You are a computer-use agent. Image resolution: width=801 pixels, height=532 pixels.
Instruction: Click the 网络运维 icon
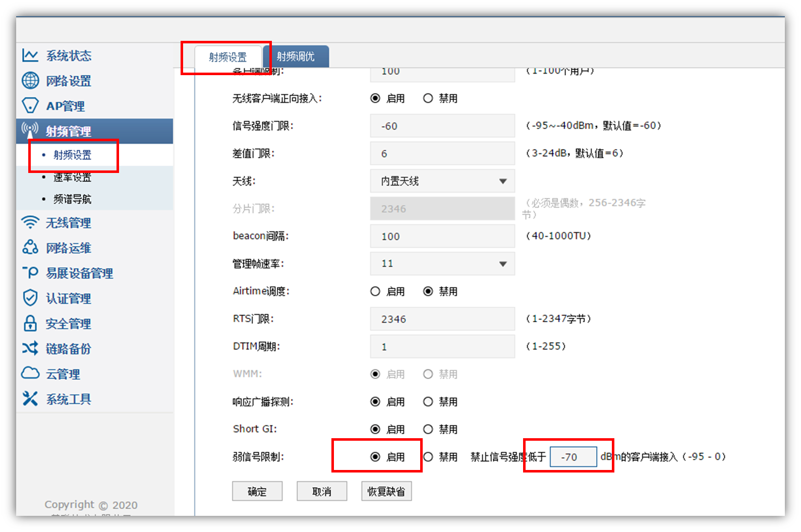30,248
